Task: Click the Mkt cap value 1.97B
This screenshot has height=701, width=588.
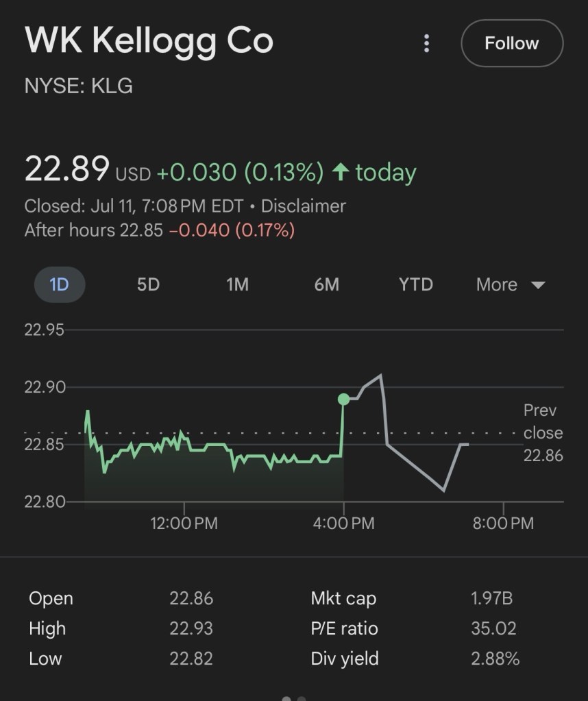Action: tap(491, 598)
